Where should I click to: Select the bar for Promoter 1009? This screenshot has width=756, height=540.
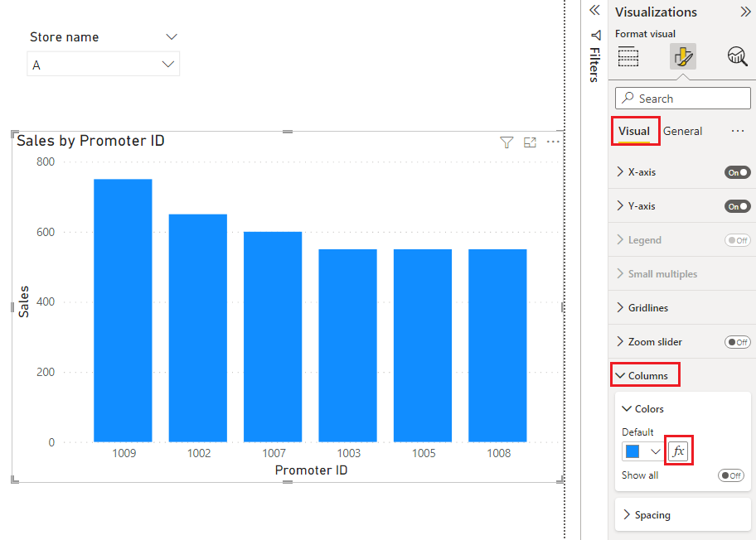(123, 311)
